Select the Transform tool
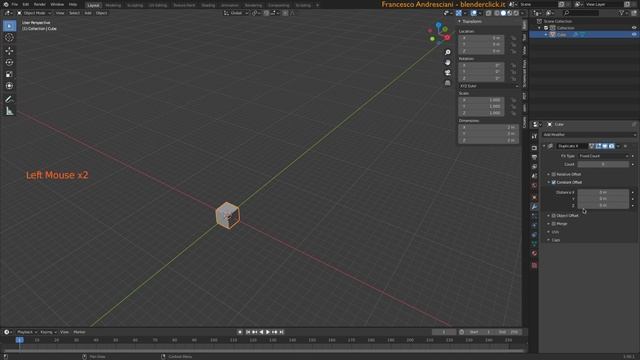The height and width of the screenshot is (360, 640). pyautogui.click(x=9, y=86)
